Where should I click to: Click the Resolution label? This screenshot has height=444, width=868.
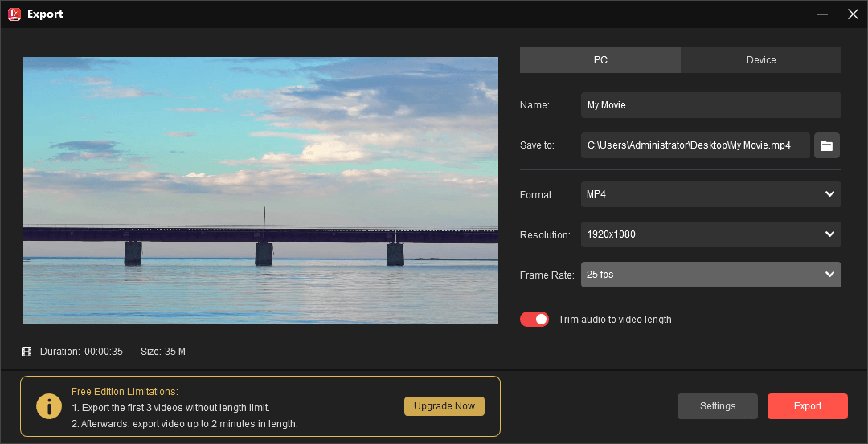(545, 235)
